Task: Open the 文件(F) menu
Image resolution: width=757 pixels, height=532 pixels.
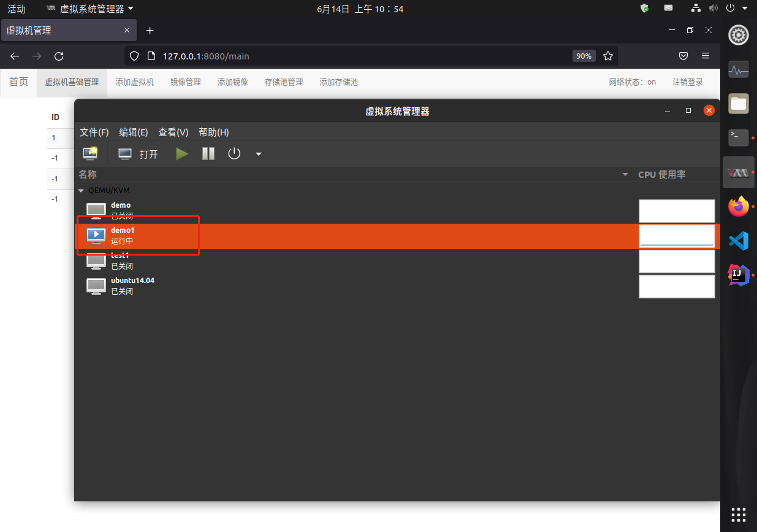Action: pyautogui.click(x=94, y=132)
